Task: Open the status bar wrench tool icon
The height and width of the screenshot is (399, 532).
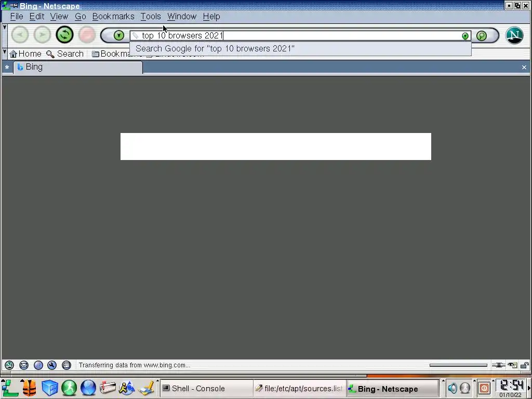Action: [52, 365]
